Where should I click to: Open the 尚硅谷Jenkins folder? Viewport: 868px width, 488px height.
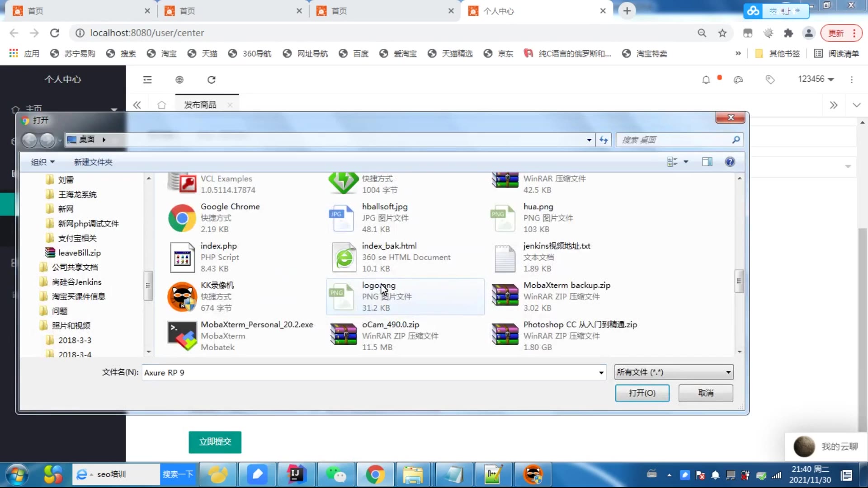point(76,282)
